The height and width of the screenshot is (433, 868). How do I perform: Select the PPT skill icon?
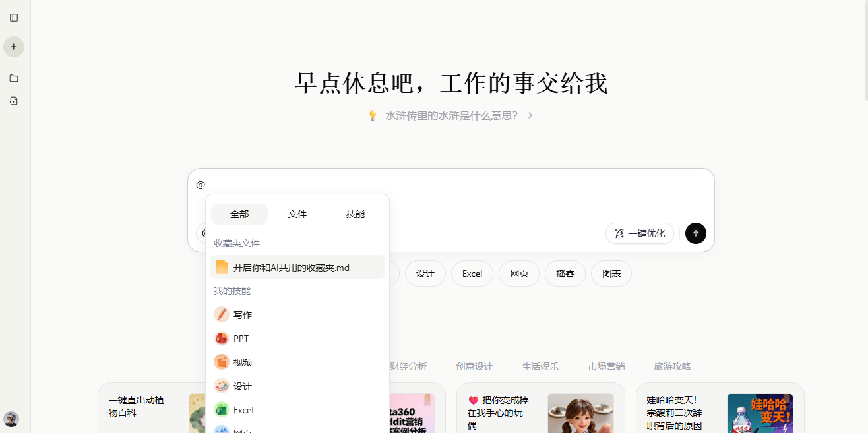pyautogui.click(x=221, y=338)
